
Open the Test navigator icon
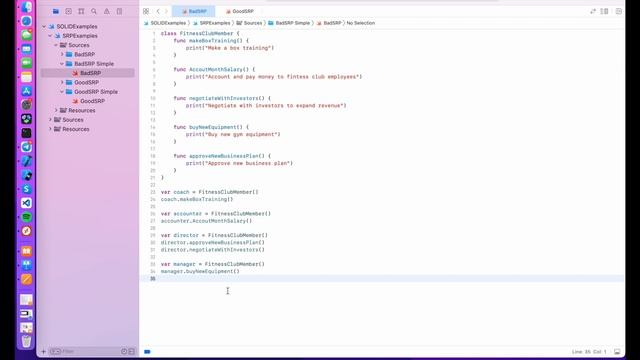tap(119, 11)
